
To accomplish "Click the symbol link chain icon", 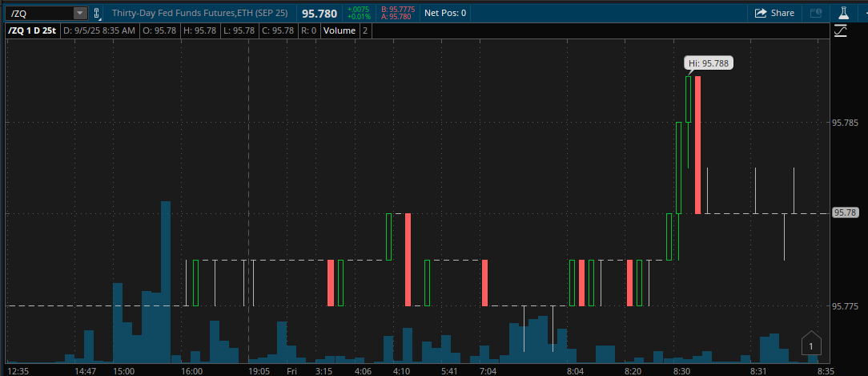I will click(x=96, y=13).
